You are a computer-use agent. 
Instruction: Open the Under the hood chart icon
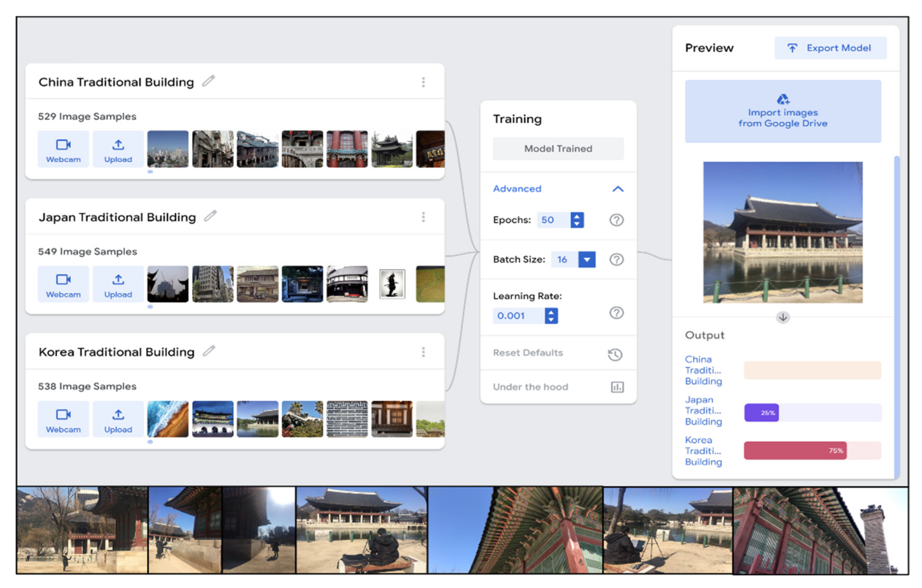(x=617, y=387)
